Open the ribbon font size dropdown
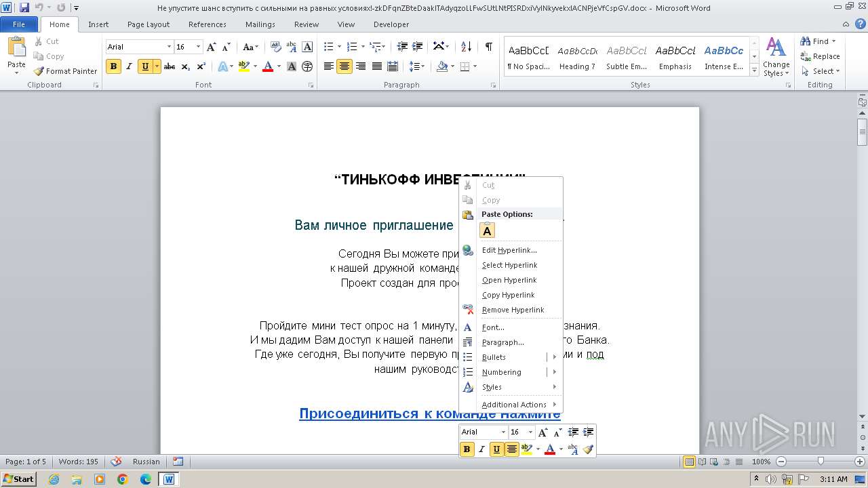 (198, 47)
